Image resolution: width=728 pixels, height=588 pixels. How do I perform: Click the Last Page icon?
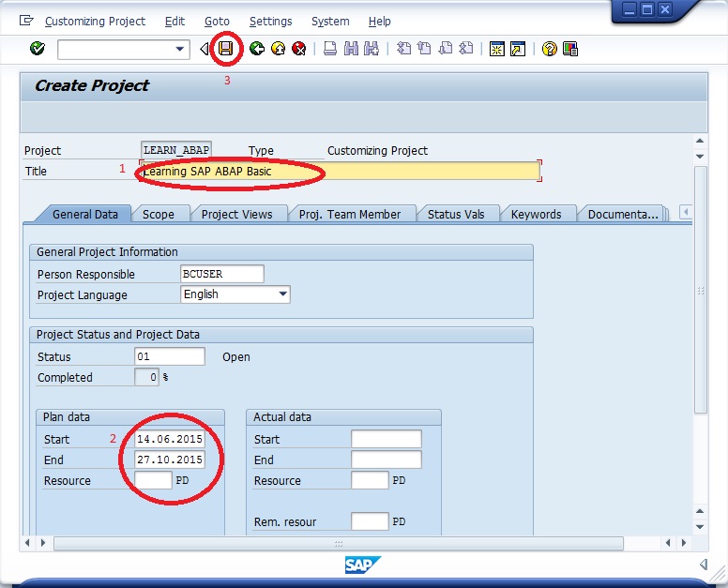[x=465, y=48]
